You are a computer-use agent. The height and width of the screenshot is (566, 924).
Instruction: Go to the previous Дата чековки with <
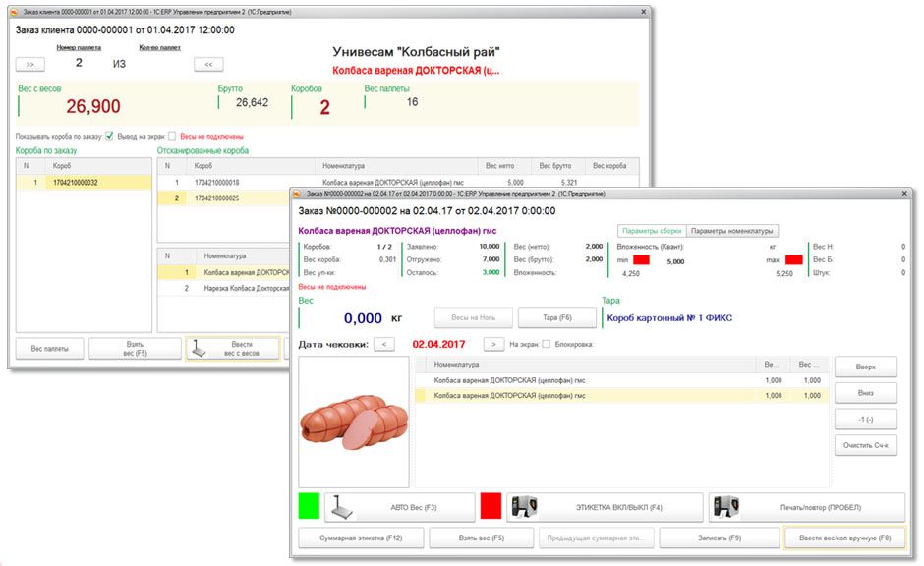coord(384,344)
